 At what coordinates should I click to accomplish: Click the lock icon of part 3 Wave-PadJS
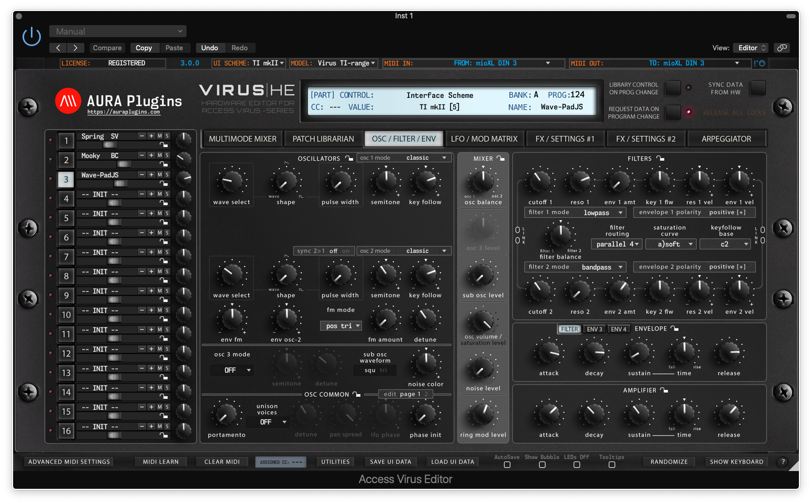click(164, 183)
